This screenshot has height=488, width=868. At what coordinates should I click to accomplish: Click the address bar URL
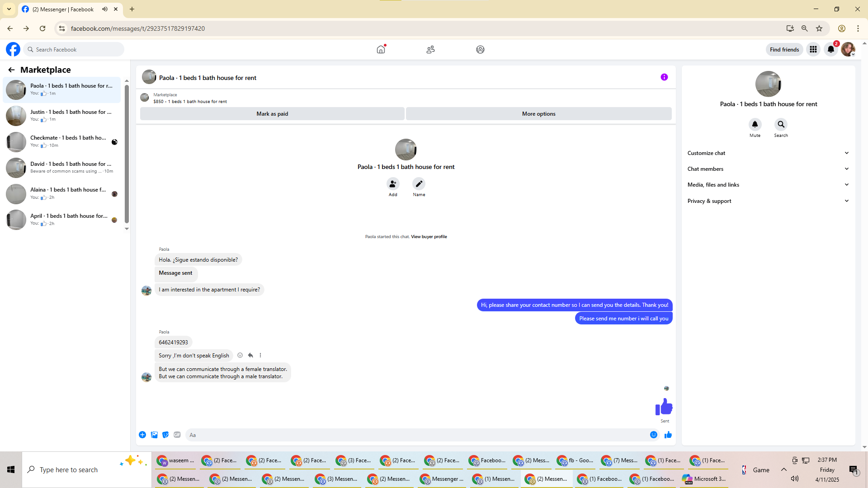138,28
